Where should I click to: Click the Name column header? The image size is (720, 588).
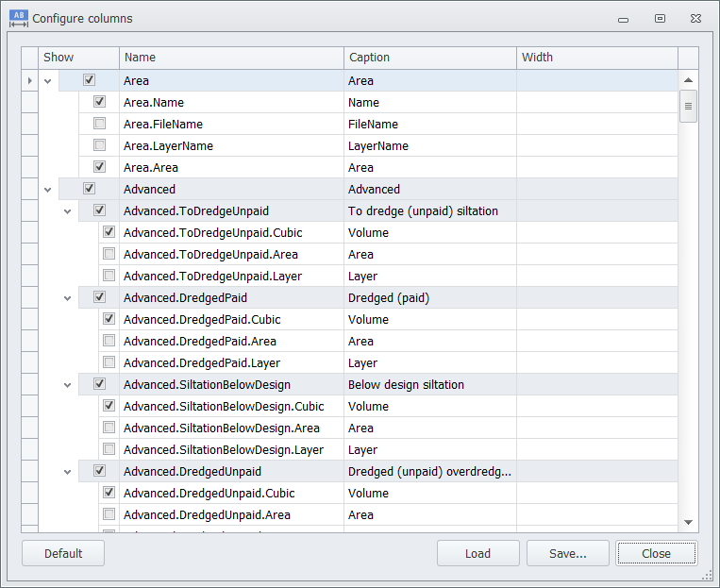(x=231, y=58)
